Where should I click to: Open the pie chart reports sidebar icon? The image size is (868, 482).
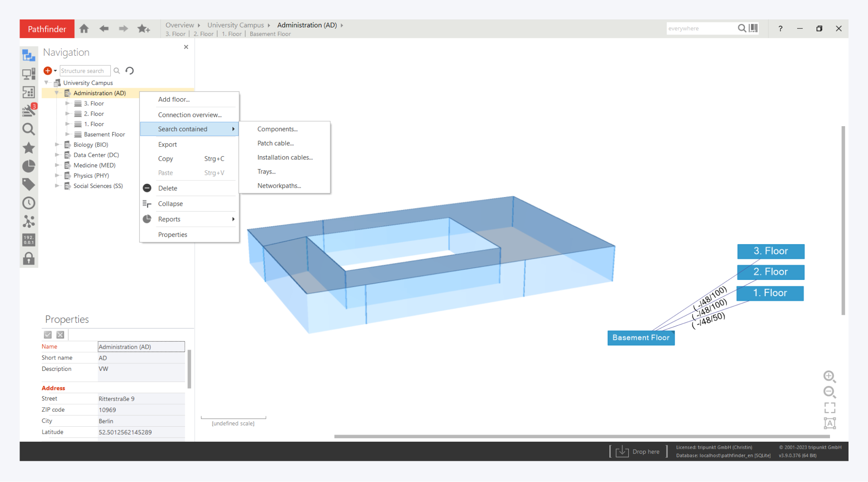[29, 166]
